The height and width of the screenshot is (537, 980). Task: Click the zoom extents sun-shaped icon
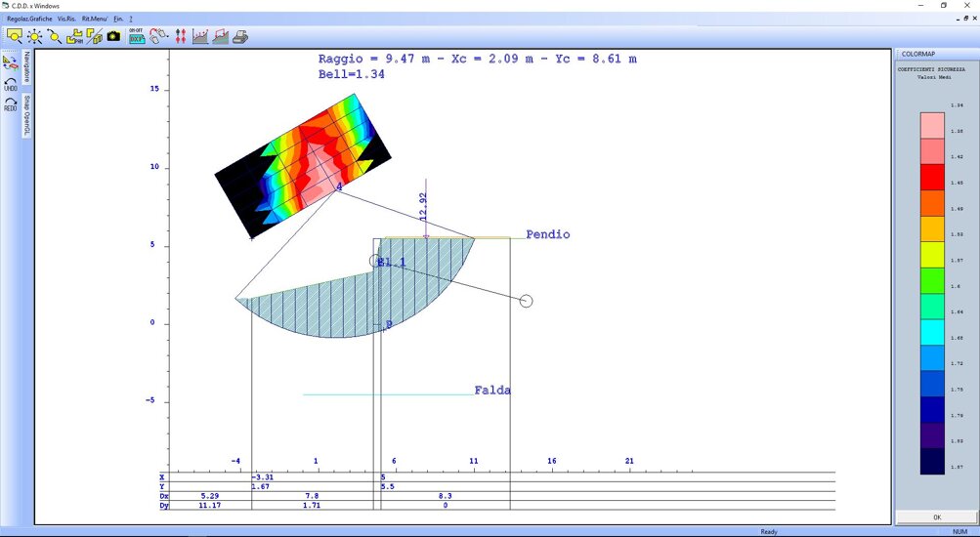click(34, 36)
